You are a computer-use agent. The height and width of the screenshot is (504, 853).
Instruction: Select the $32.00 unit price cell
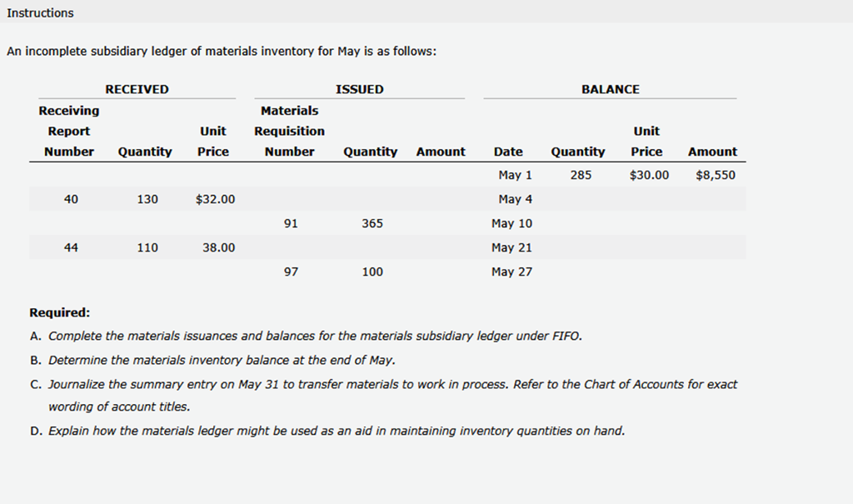point(215,199)
